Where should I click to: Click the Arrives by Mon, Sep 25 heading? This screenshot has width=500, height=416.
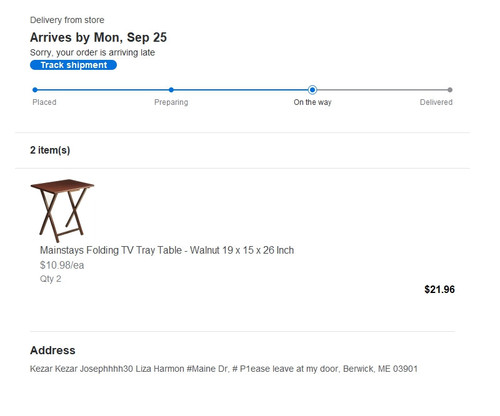coord(98,37)
